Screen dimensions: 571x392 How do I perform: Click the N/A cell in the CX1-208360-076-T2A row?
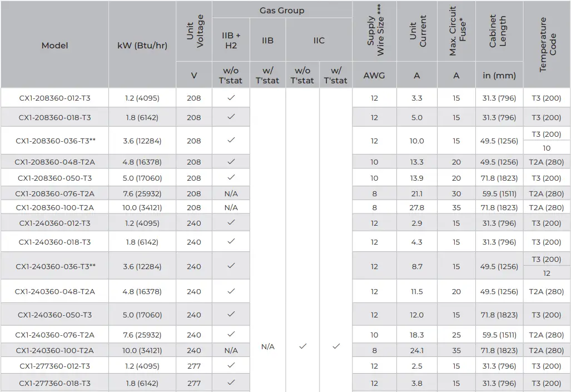point(231,193)
